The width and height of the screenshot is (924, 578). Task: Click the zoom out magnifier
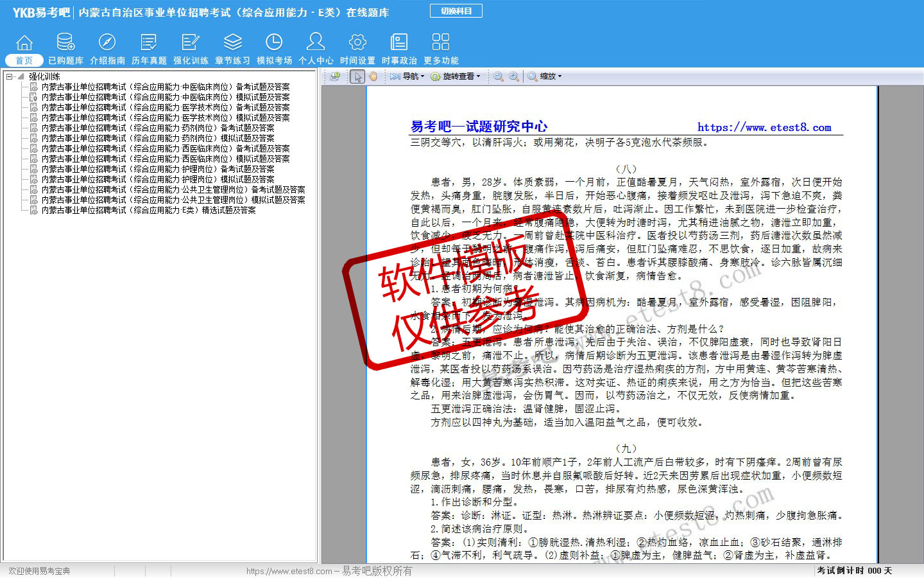click(498, 76)
